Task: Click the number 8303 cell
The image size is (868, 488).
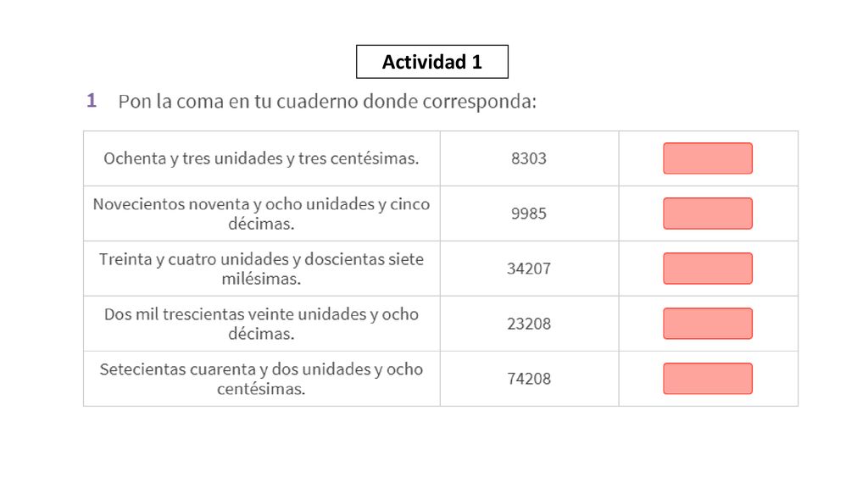Action: click(x=529, y=158)
